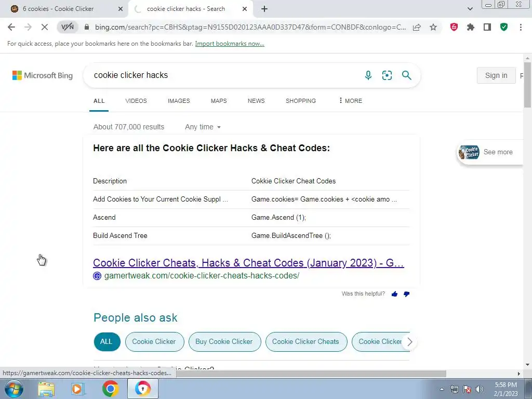Viewport: 532px width, 399px height.
Task: Select the ALL chip under People also ask
Action: (107, 342)
